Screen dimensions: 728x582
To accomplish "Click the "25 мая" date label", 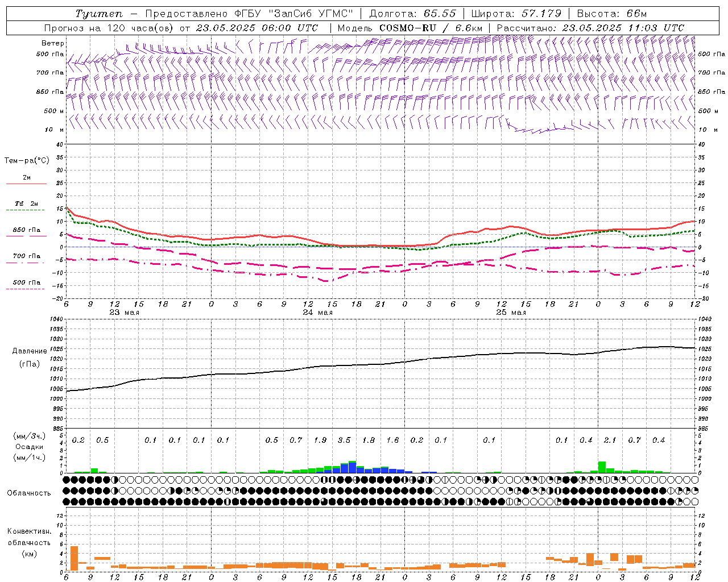I will (x=511, y=313).
